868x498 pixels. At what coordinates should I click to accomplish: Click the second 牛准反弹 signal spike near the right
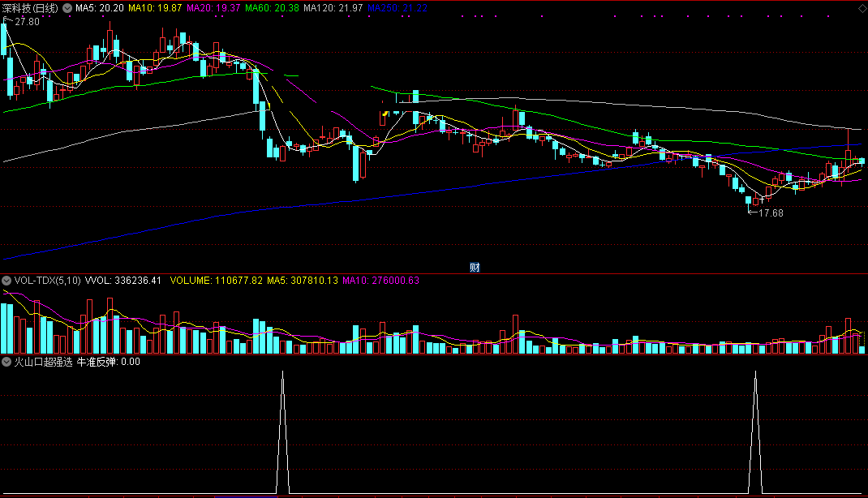[x=755, y=431]
